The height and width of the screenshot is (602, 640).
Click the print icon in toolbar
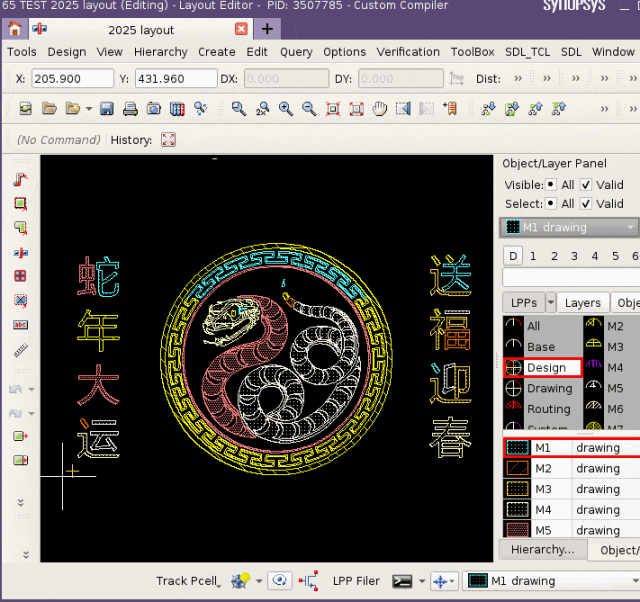(x=130, y=109)
